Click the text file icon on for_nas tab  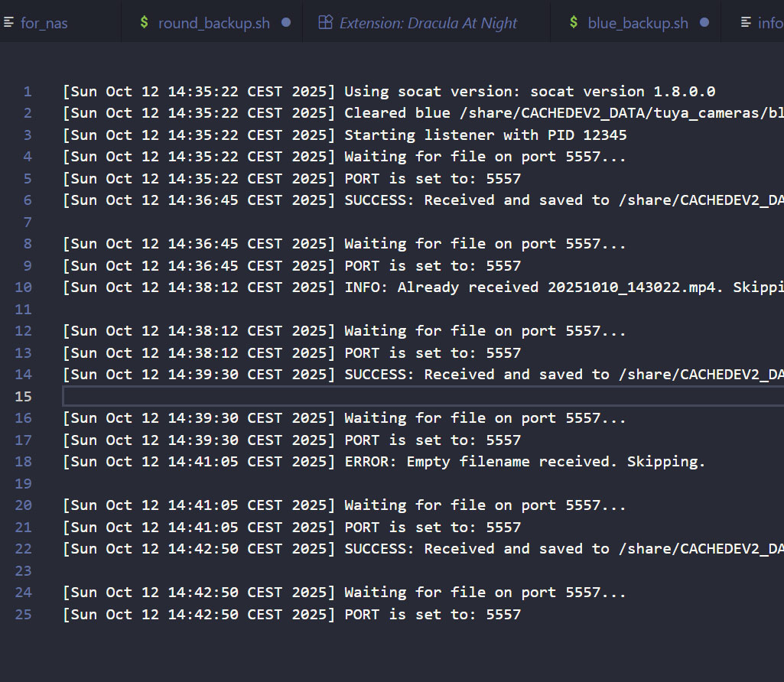click(x=8, y=23)
